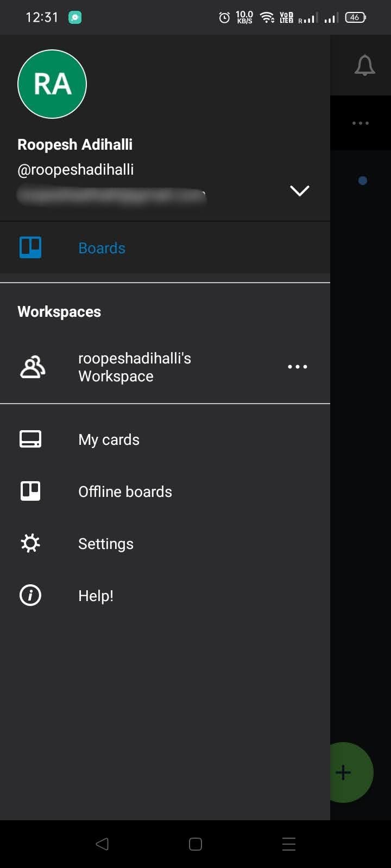Tap the Help info icon

coord(30,595)
